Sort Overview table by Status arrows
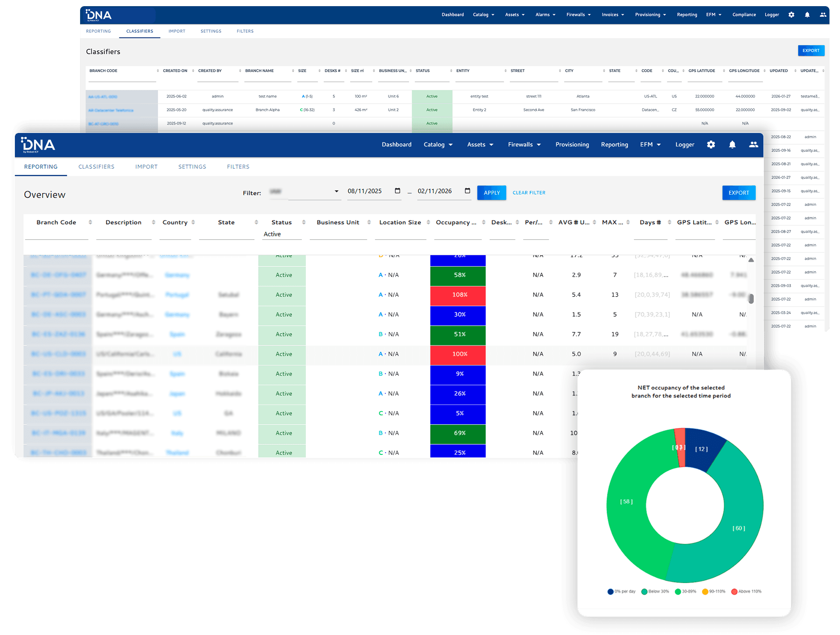 [x=304, y=222]
